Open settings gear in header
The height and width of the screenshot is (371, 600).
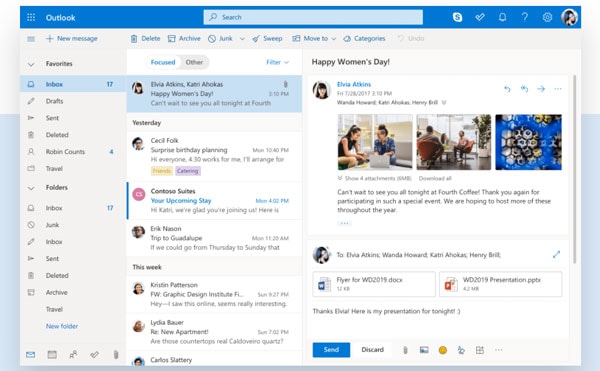pos(547,17)
